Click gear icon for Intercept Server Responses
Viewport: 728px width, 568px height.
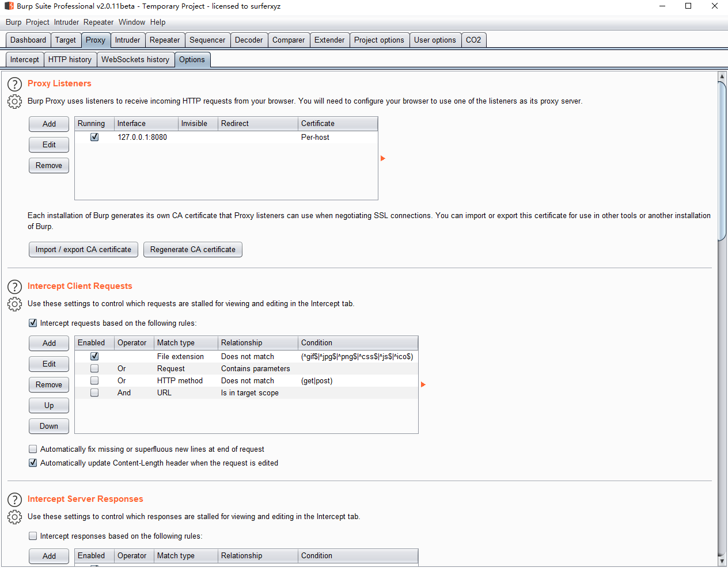[x=14, y=517]
